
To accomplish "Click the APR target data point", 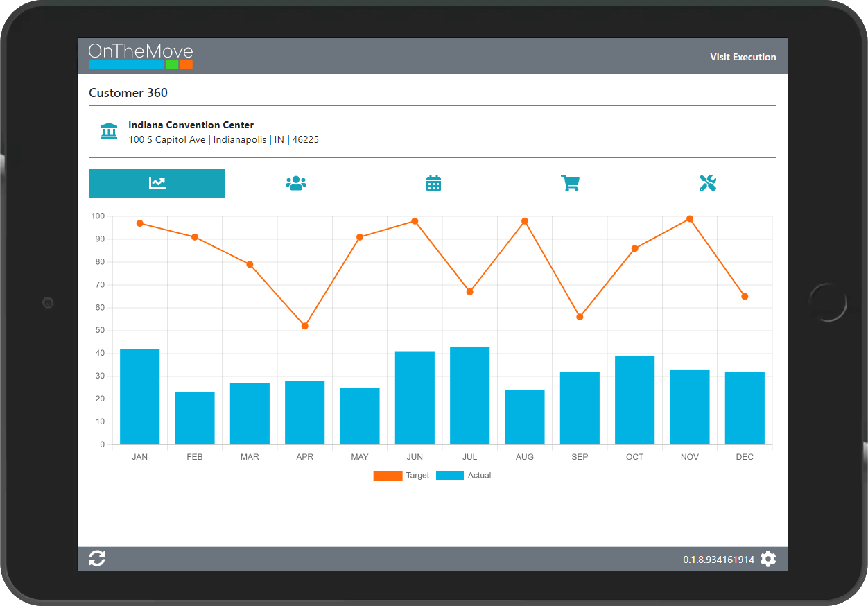I will pyautogui.click(x=304, y=326).
